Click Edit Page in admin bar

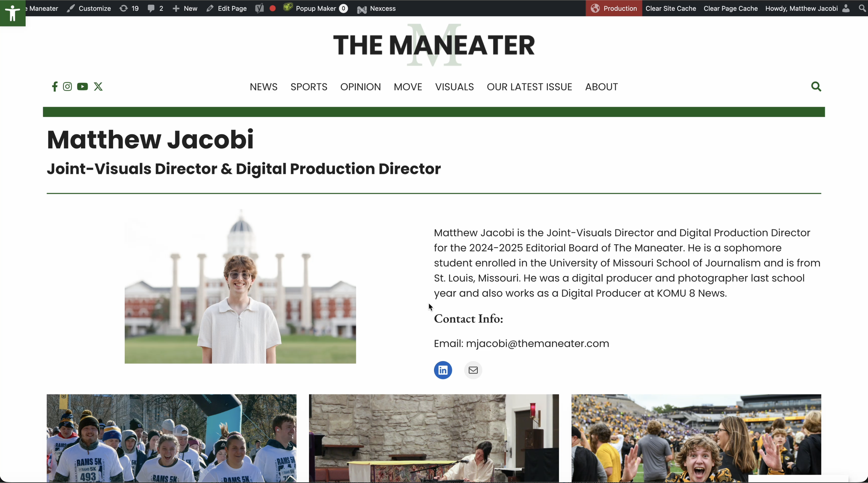226,8
